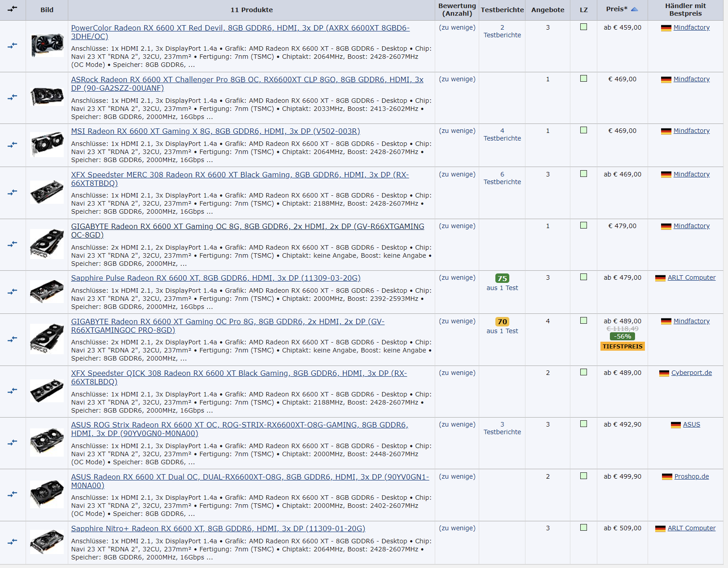Open XFX MERC 308 product thumbnail

click(47, 192)
